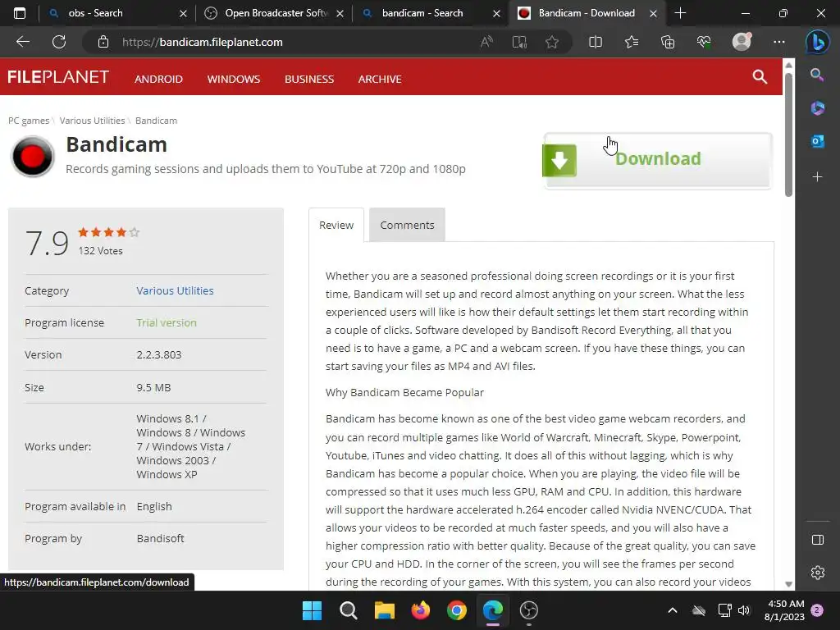This screenshot has width=840, height=630.
Task: Open the volume speaker tray icon
Action: click(744, 610)
